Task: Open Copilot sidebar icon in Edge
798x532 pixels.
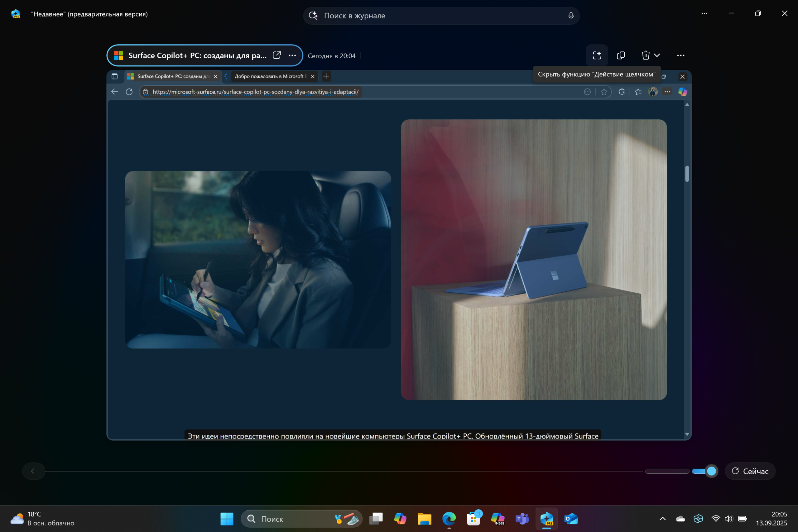Action: [x=683, y=92]
